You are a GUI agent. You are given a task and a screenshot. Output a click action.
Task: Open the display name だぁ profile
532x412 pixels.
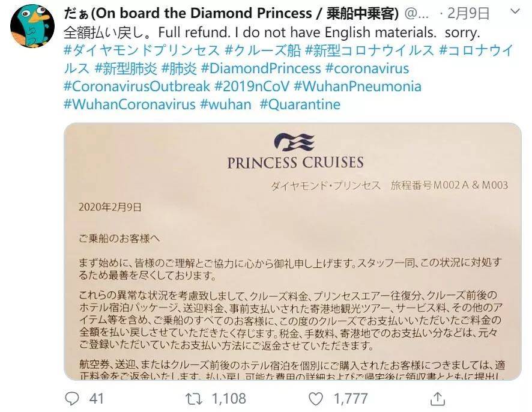[231, 13]
